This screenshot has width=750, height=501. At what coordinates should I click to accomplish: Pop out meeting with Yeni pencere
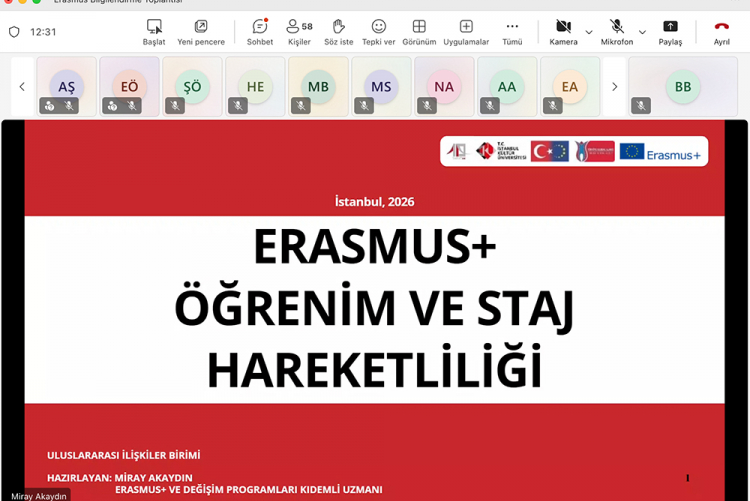tap(201, 32)
